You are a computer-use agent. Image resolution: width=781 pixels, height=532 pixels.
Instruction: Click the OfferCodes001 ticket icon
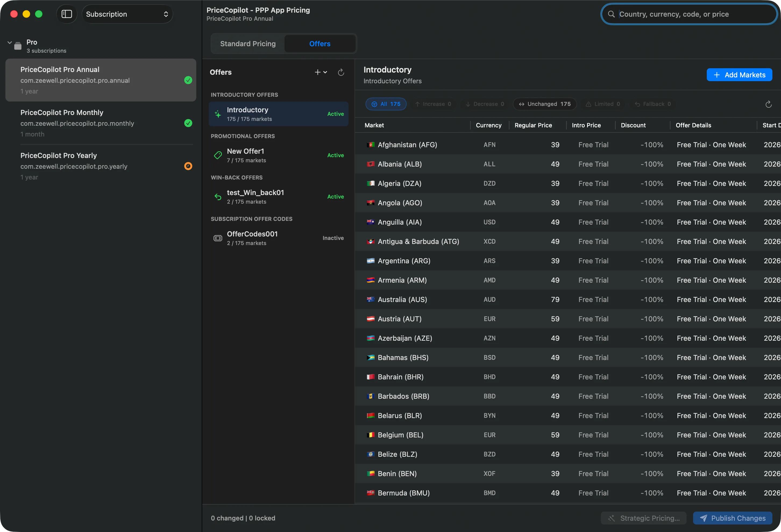click(218, 238)
